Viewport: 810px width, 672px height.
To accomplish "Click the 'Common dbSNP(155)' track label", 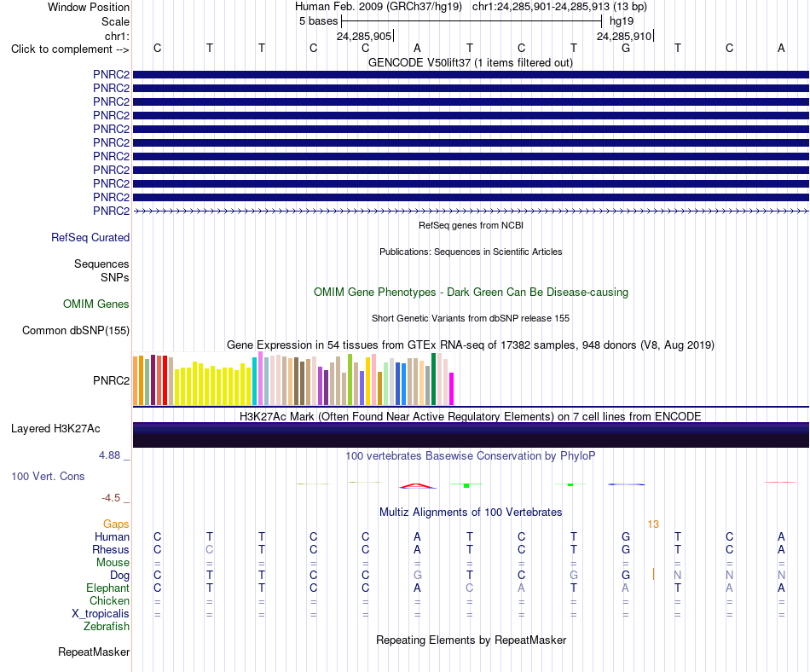I will (x=76, y=331).
